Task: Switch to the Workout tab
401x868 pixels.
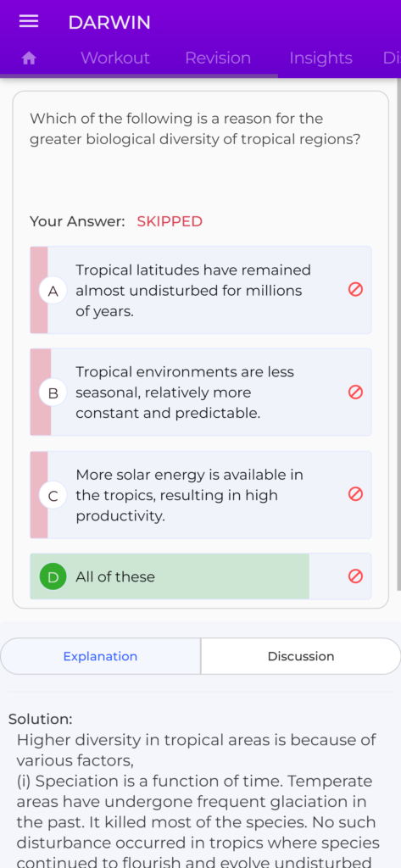Action: point(115,58)
